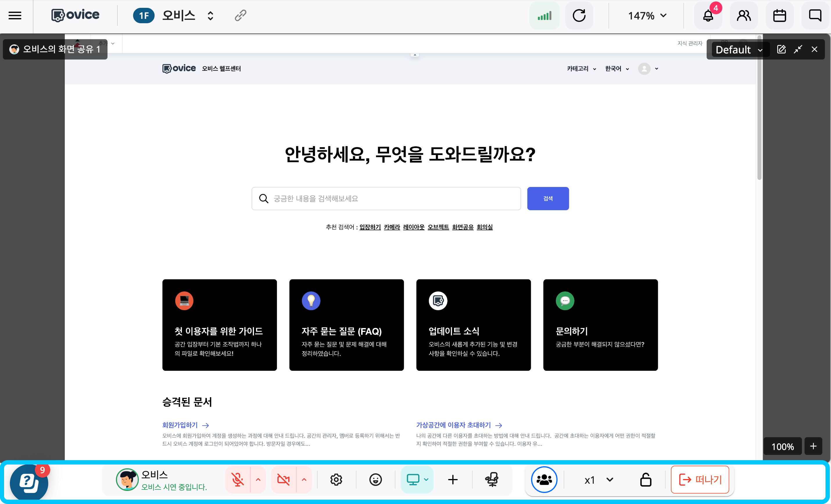Click the inquiry speech bubble icon

point(565,300)
